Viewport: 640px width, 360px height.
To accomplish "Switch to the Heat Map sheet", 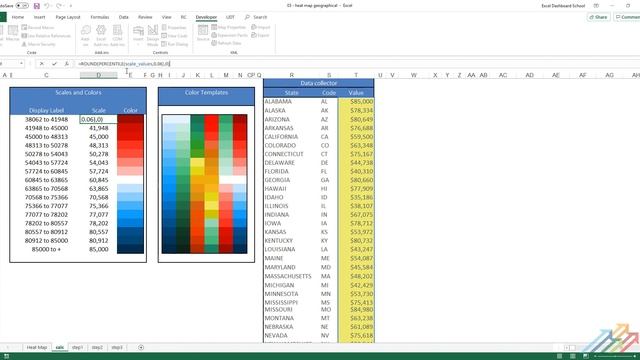I will 37,347.
